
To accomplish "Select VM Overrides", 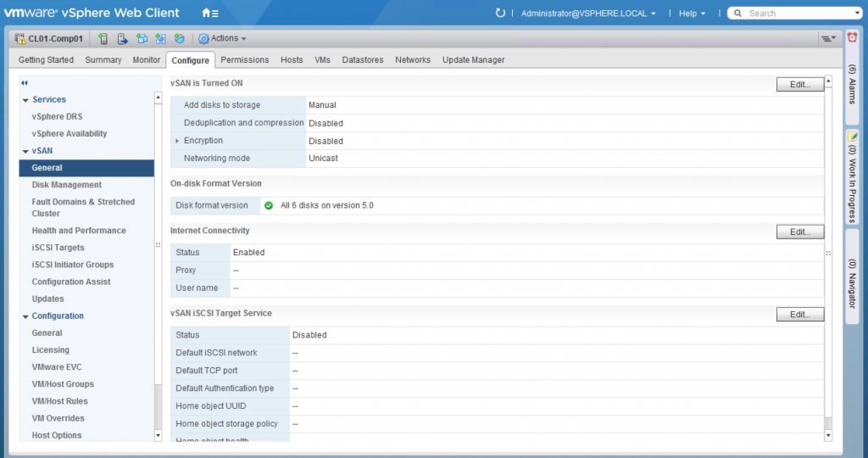I will 58,418.
